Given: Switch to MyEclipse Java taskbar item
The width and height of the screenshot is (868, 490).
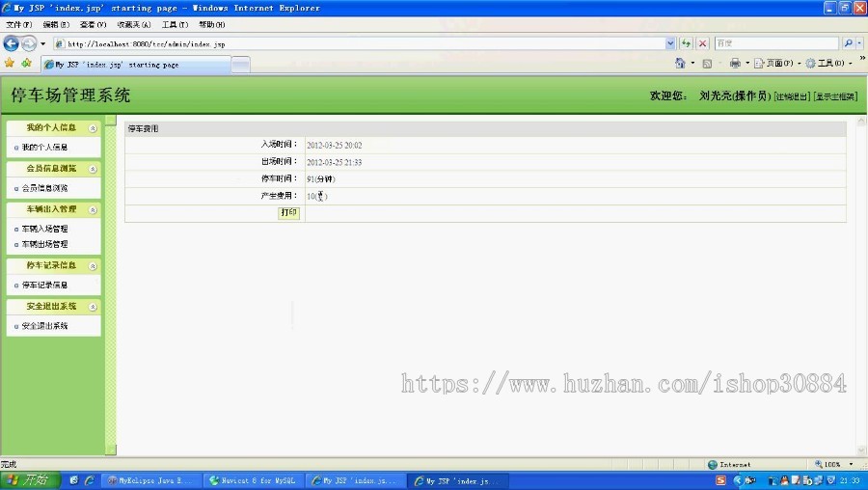Looking at the screenshot, I should click(x=150, y=480).
